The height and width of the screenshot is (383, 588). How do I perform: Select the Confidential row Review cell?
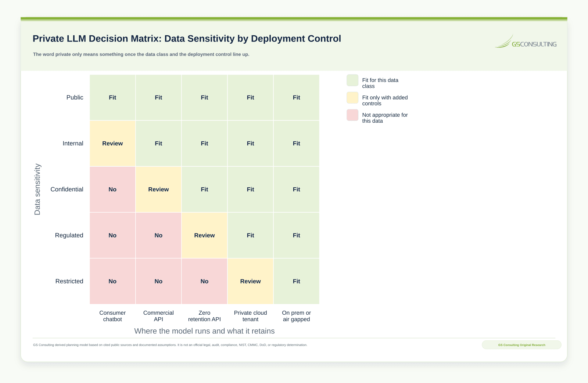coord(158,189)
